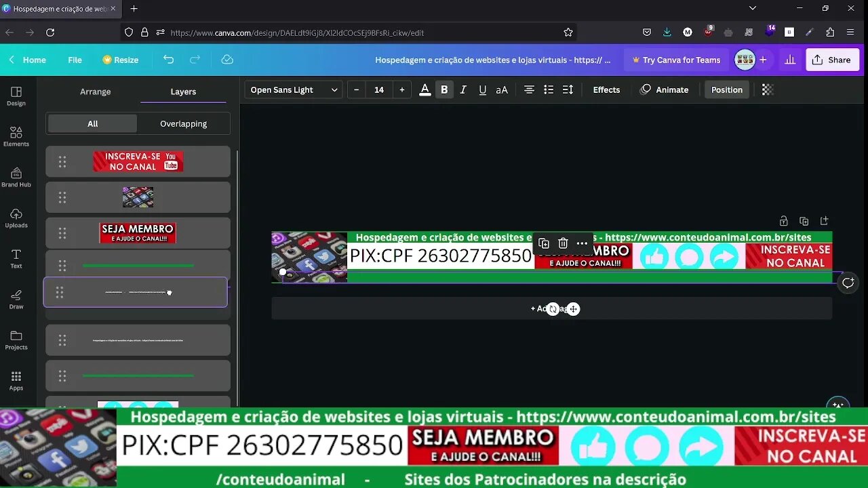Viewport: 868px width, 488px height.
Task: Delete the selected element via trash icon
Action: [x=563, y=243]
